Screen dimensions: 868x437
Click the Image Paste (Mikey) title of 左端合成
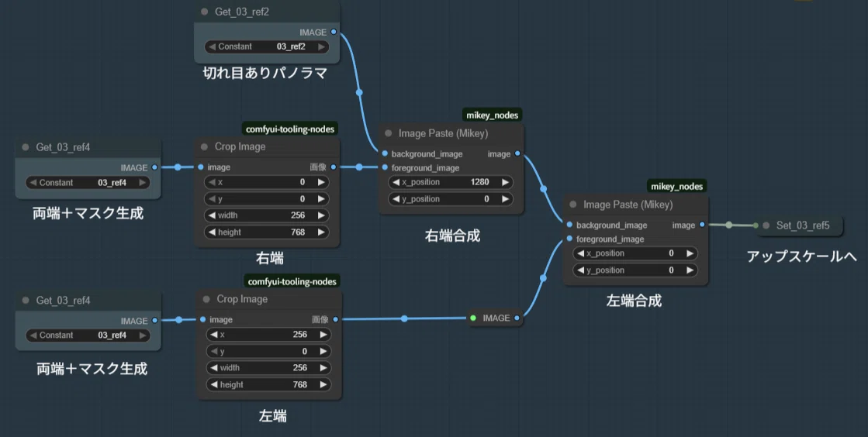[628, 205]
